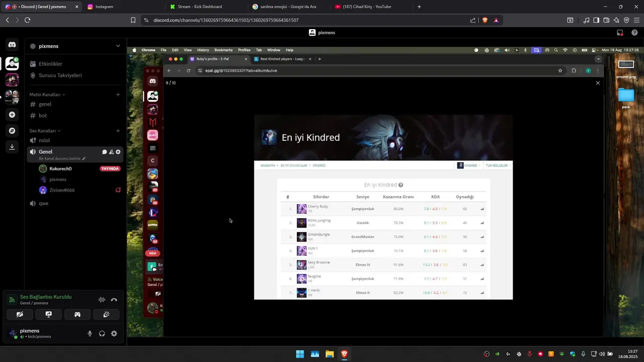Screen dimensions: 644x362
Task: Click Download Apps icon in server bar
Action: pyautogui.click(x=12, y=147)
